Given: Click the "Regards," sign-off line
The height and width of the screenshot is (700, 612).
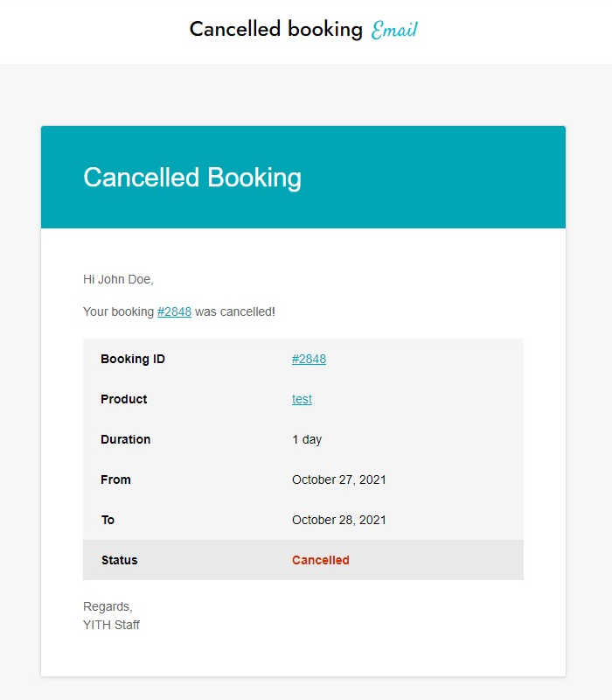Looking at the screenshot, I should [108, 606].
